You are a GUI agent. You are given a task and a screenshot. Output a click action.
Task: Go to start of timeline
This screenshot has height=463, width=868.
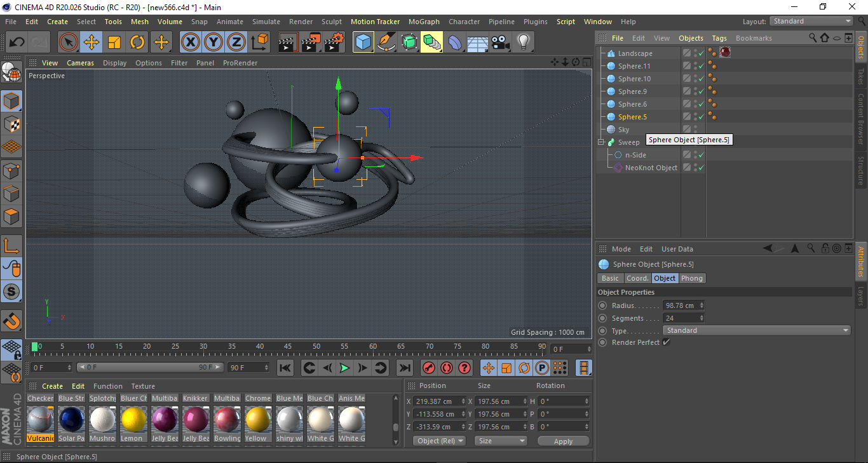click(285, 368)
